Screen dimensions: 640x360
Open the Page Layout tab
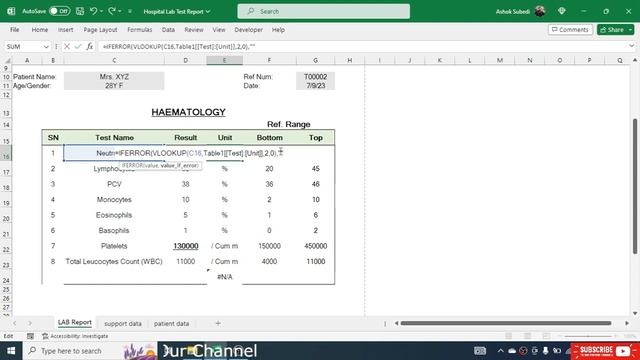click(100, 30)
